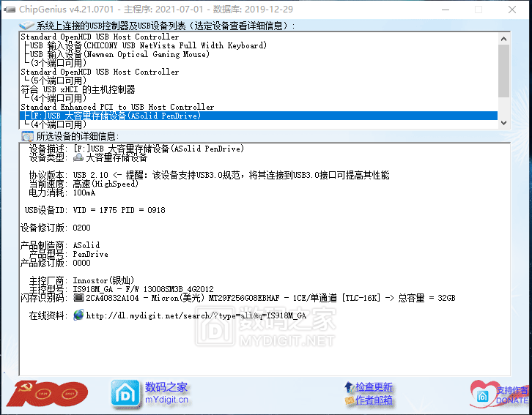Click the device list scrollbar thumb

(504, 71)
